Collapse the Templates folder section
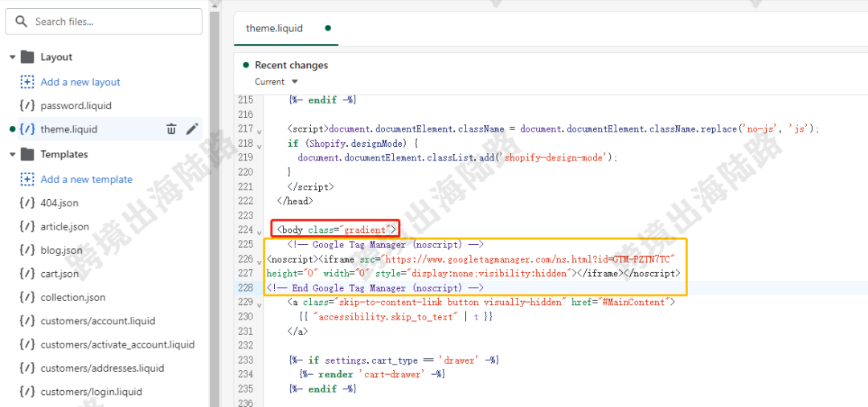The image size is (868, 407). tap(12, 154)
